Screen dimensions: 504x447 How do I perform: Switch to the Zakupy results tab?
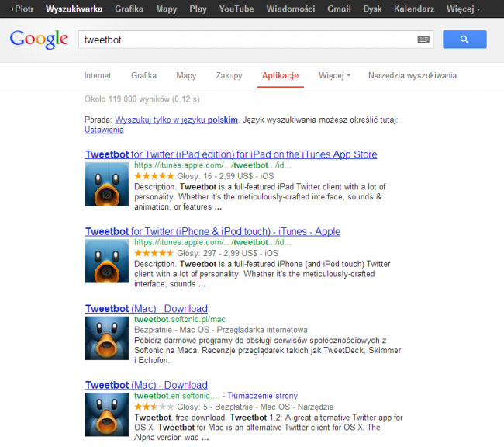pos(229,75)
